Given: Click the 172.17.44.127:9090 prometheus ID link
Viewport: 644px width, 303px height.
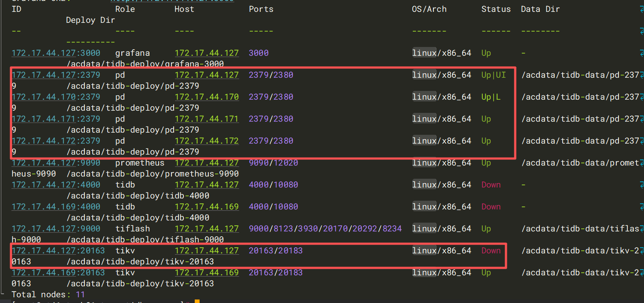Looking at the screenshot, I should (55, 163).
